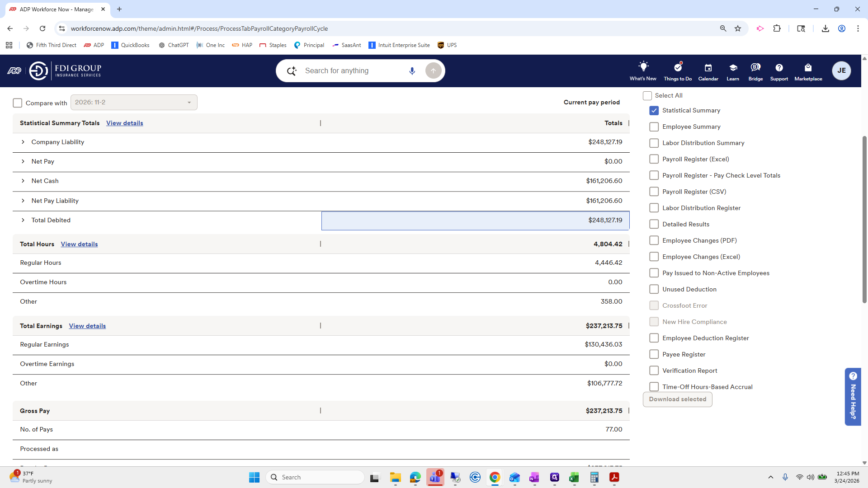Screen dimensions: 868x488
Task: Click the ADP bookmark in bookmarks bar
Action: [x=94, y=45]
